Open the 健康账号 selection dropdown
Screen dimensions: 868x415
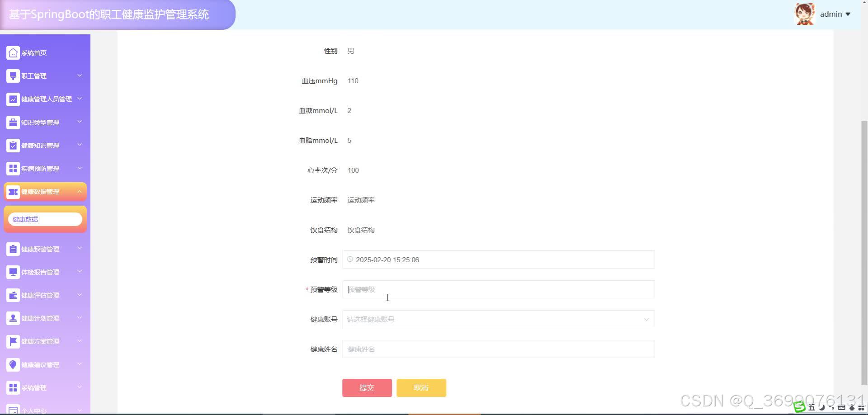point(646,319)
